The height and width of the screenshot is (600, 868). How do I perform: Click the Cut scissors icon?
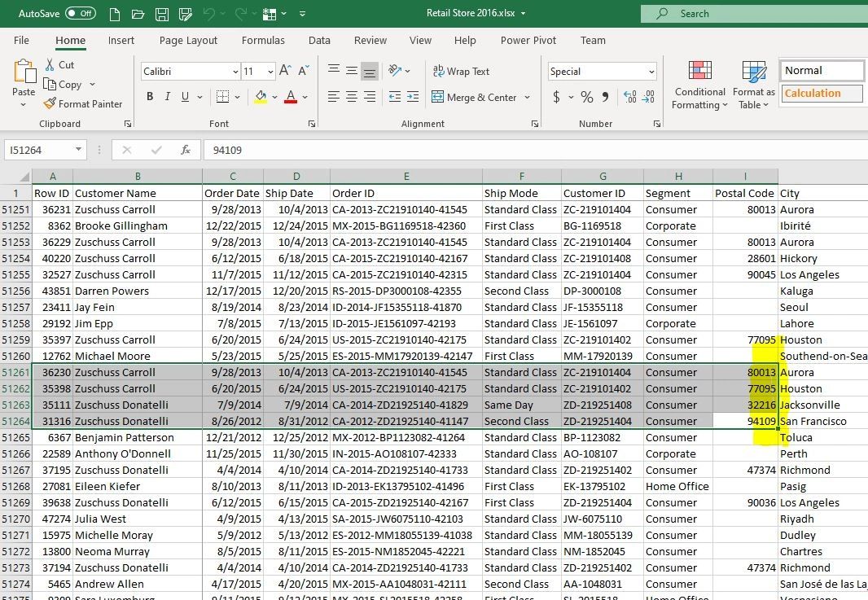point(50,65)
